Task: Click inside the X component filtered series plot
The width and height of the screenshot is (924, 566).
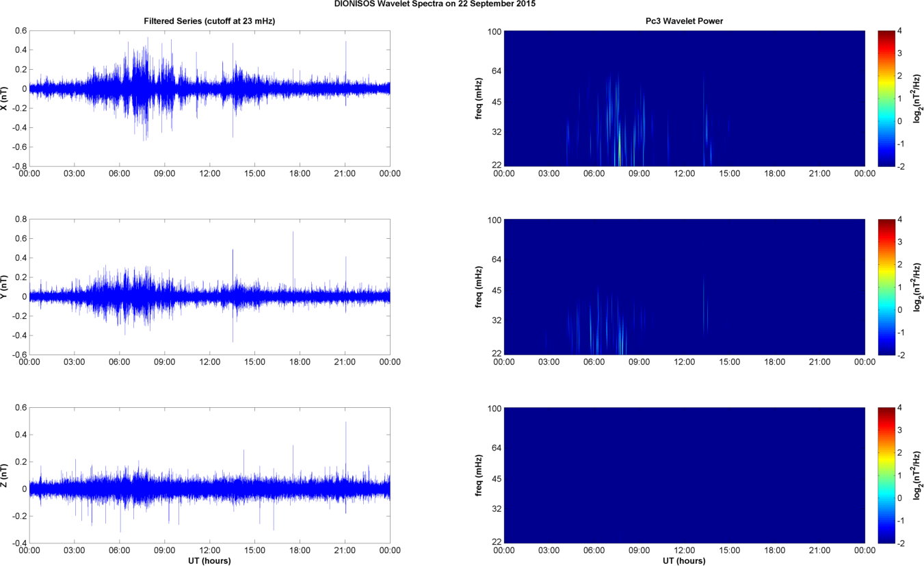Action: [x=209, y=98]
